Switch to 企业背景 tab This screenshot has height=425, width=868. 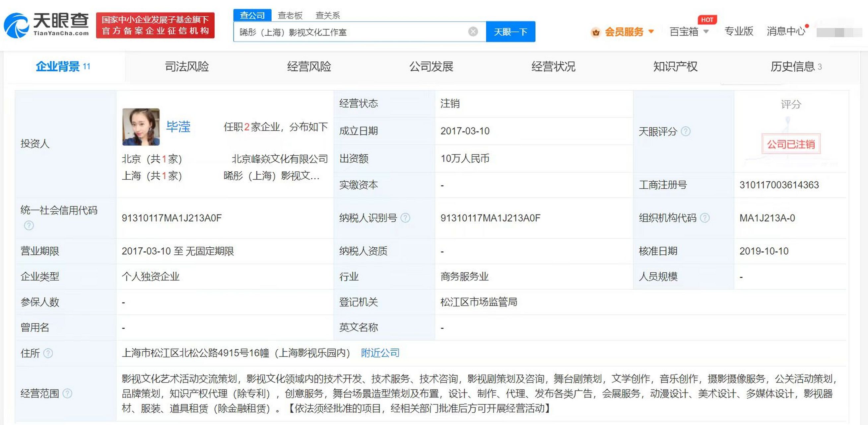(x=63, y=66)
